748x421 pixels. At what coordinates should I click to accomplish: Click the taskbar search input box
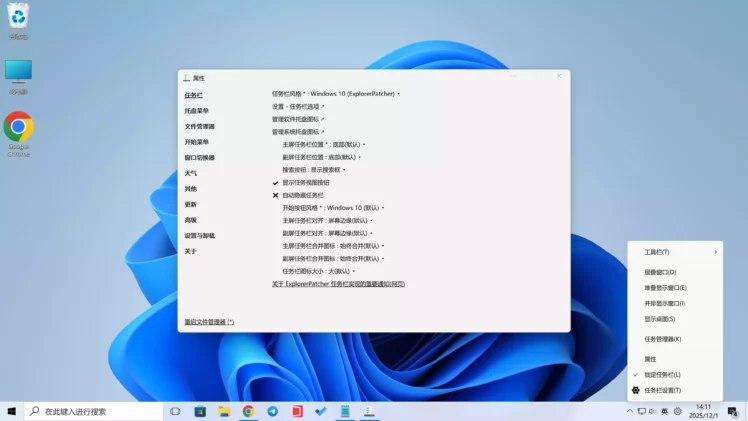pyautogui.click(x=95, y=411)
